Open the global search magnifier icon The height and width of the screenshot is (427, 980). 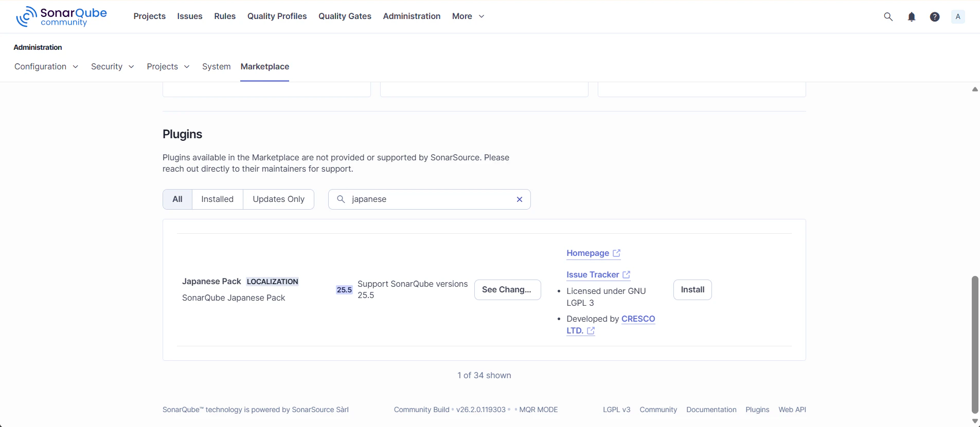[888, 16]
